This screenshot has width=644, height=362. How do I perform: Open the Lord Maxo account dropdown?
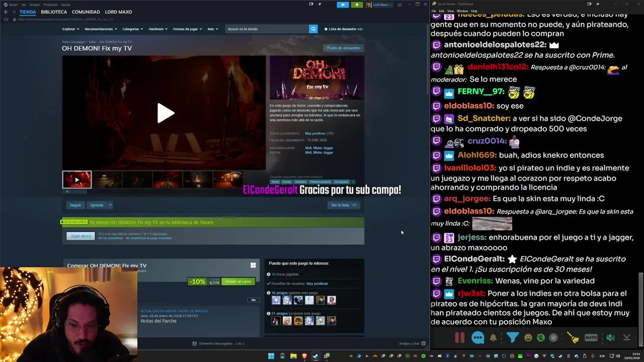379,5
